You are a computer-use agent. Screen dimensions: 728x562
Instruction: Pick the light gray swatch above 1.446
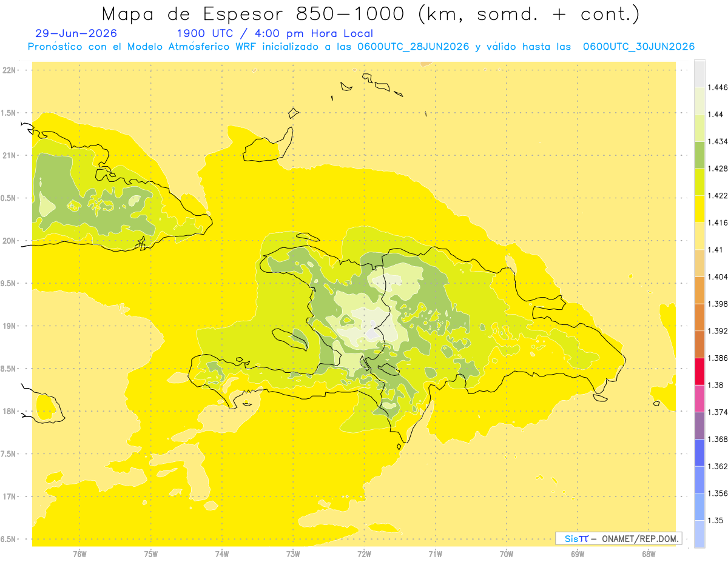pyautogui.click(x=699, y=73)
